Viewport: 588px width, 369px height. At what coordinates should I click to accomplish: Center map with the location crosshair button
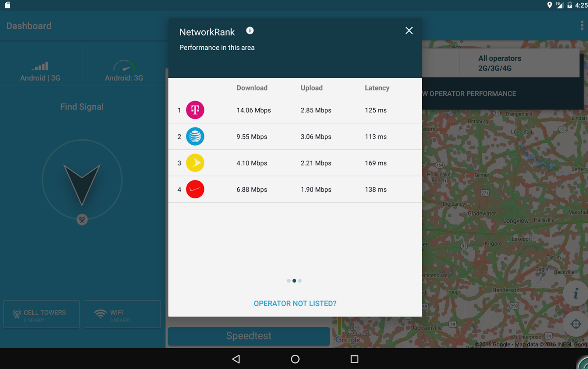coord(576,324)
